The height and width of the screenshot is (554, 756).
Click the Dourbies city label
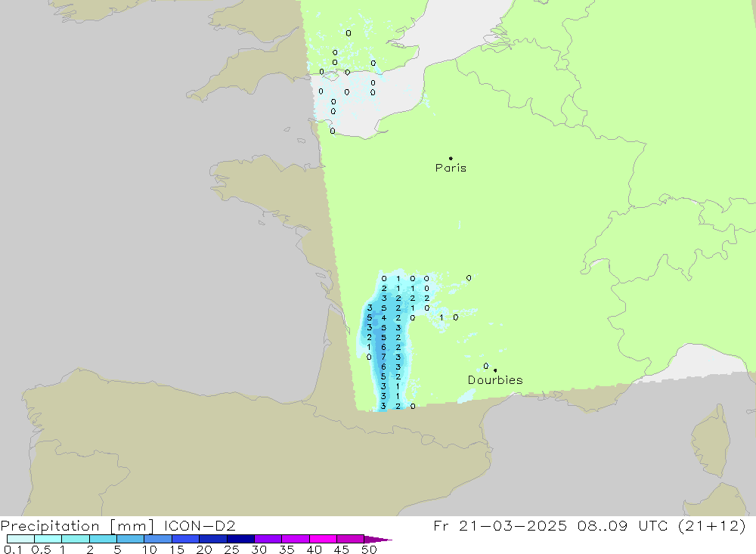(x=495, y=380)
